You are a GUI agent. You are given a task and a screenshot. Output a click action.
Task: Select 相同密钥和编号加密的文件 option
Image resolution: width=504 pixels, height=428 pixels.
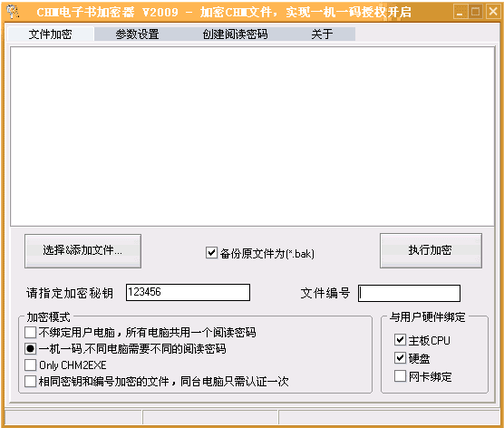tap(30, 382)
